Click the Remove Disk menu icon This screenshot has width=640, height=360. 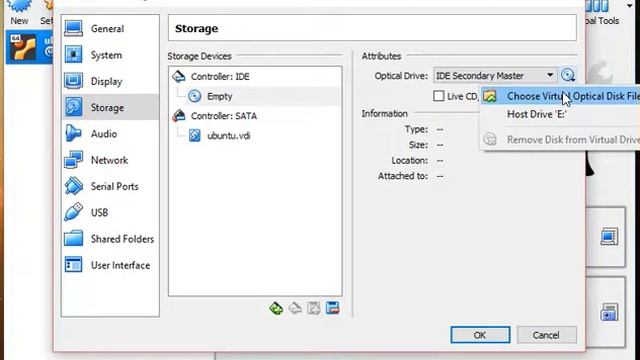490,140
